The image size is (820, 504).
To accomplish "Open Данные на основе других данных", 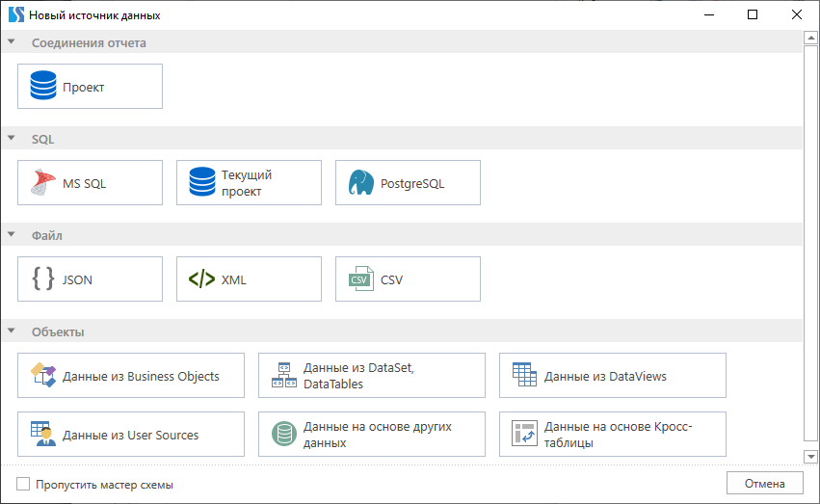I will (x=372, y=435).
